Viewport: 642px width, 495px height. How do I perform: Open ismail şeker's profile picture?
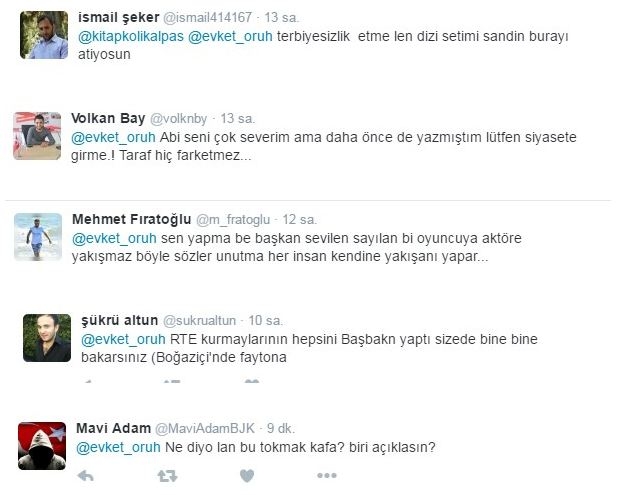pyautogui.click(x=44, y=35)
